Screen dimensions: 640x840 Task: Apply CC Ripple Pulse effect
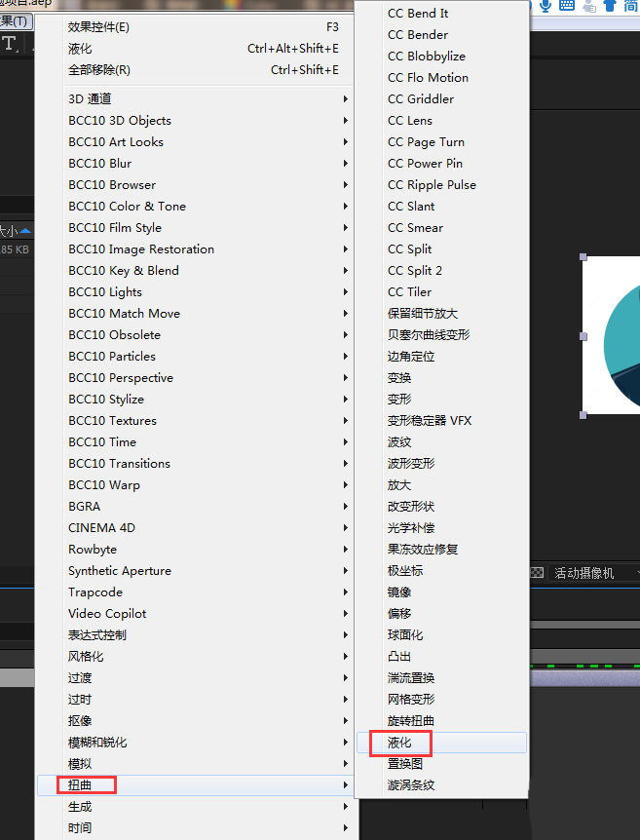442,185
